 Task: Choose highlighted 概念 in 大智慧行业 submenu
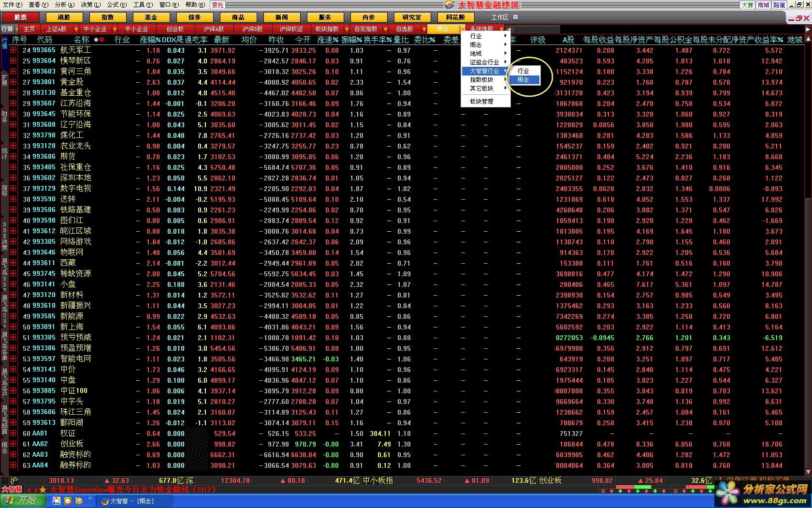(524, 79)
